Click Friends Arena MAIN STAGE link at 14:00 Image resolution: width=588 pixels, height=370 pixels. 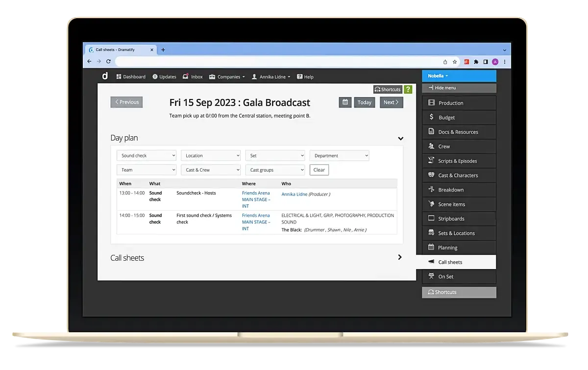click(x=256, y=222)
